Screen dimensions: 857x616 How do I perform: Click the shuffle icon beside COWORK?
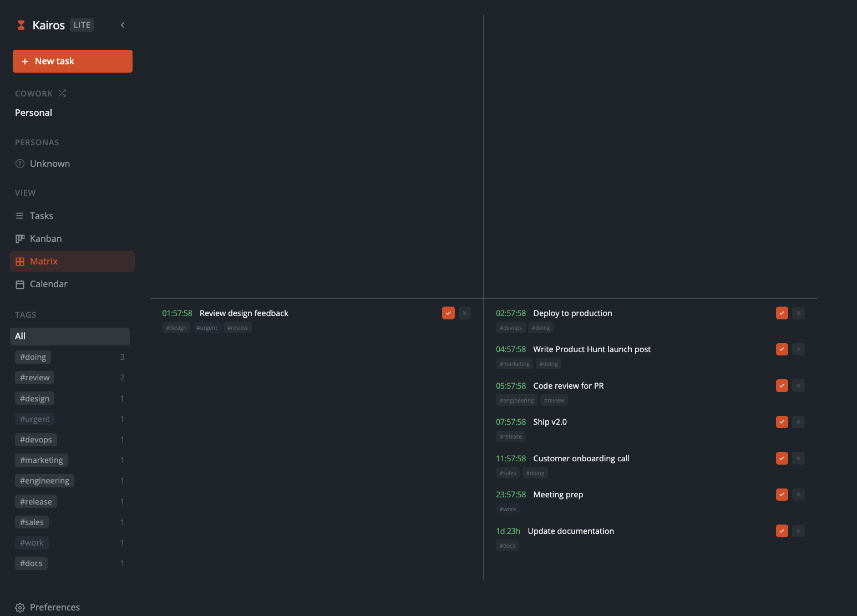pos(62,93)
